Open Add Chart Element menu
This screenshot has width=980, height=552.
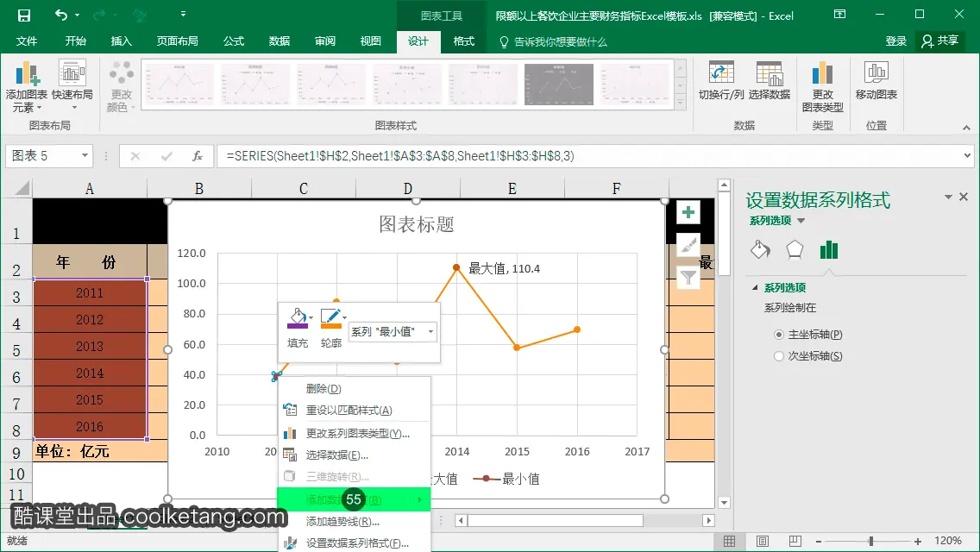point(27,86)
